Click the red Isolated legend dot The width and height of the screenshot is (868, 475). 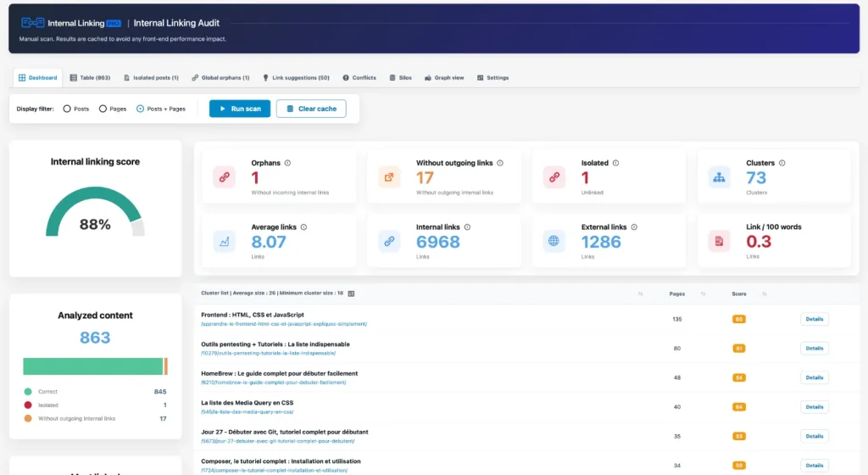pyautogui.click(x=28, y=405)
